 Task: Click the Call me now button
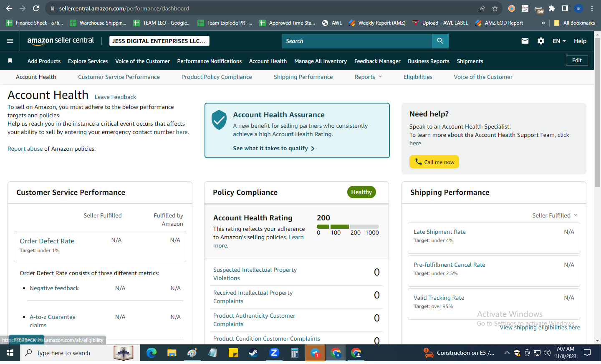[434, 162]
